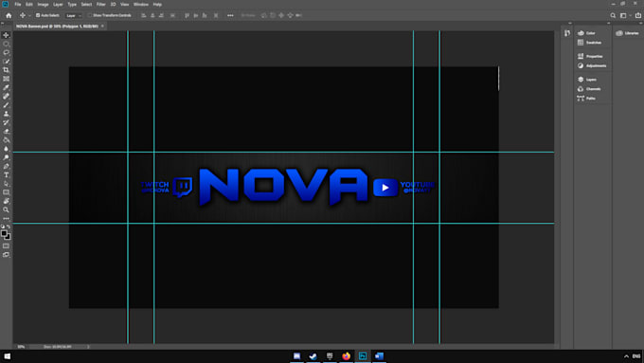Toggle the Auto-Select checkbox
This screenshot has height=363, width=644.
pos(38,15)
